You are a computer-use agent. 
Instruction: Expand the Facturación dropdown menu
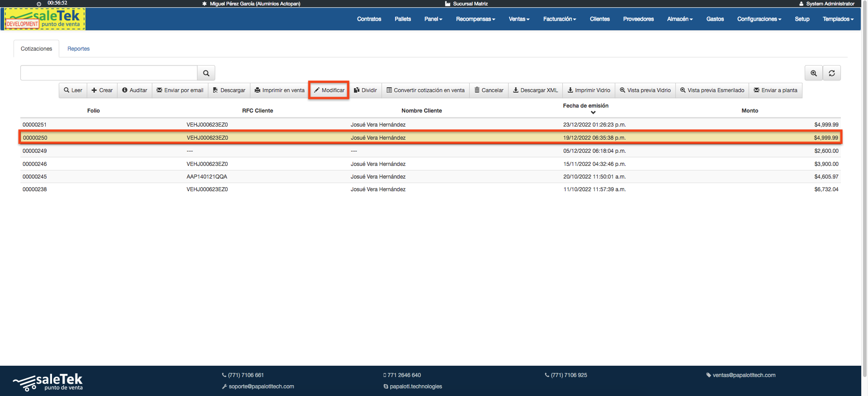[559, 19]
